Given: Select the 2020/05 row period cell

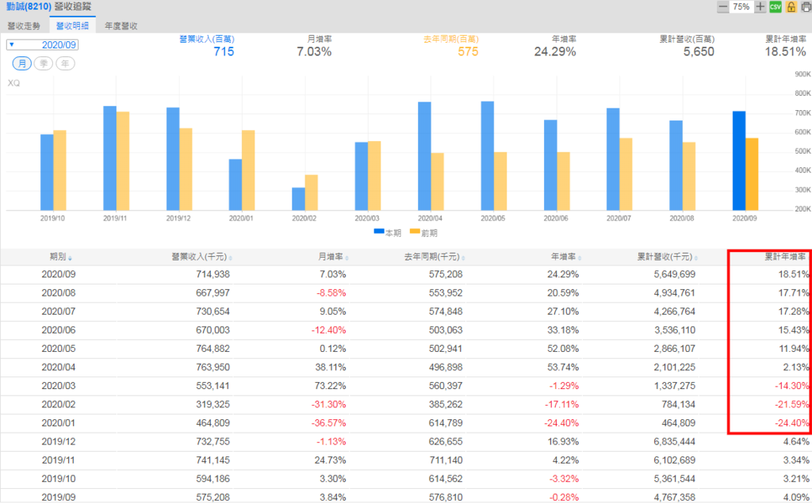Looking at the screenshot, I should pos(59,349).
